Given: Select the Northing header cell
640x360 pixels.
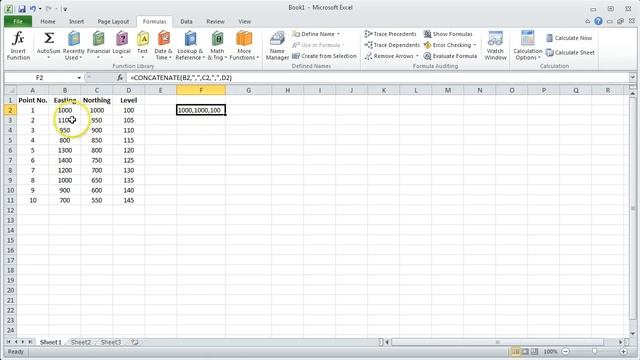Looking at the screenshot, I should pyautogui.click(x=97, y=100).
